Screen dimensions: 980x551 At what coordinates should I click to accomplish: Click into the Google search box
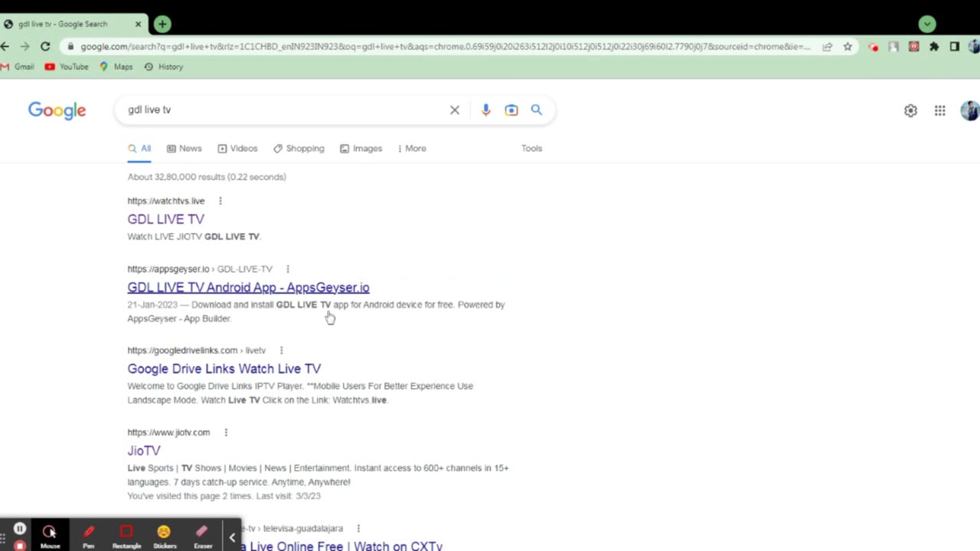pyautogui.click(x=283, y=110)
